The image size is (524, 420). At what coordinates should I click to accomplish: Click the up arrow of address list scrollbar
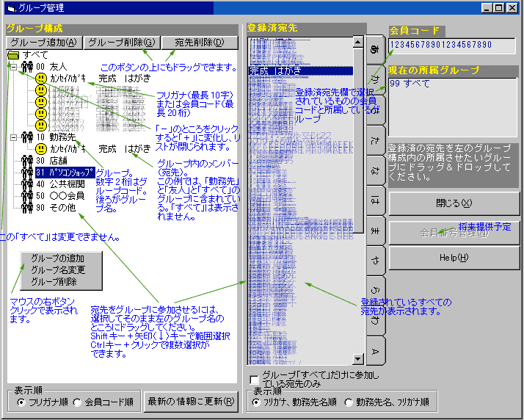359,42
